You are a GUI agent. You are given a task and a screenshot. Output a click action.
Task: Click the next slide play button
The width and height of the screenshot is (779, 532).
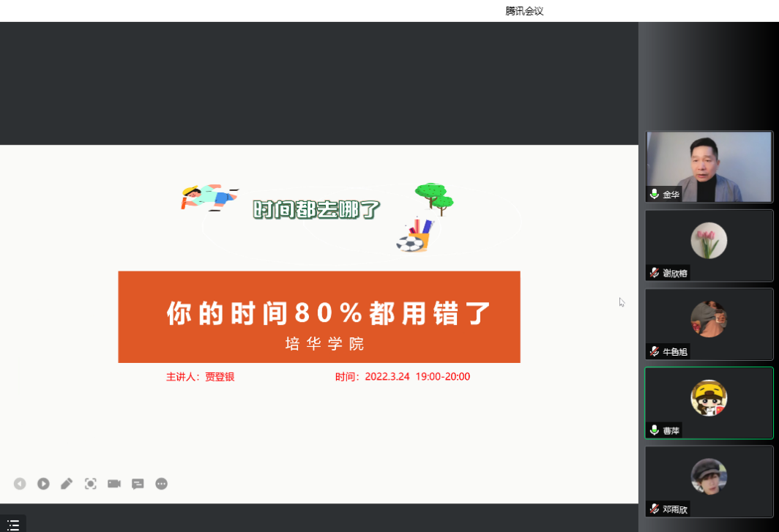43,484
